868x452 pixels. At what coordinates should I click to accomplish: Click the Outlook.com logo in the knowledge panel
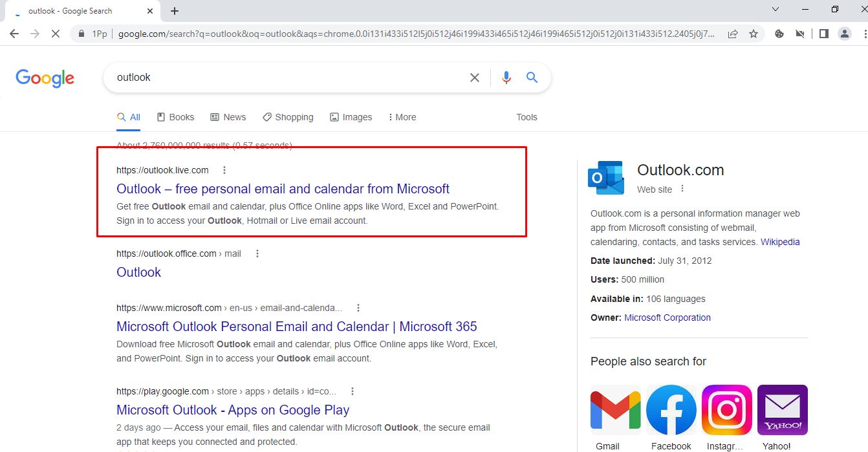pyautogui.click(x=606, y=178)
